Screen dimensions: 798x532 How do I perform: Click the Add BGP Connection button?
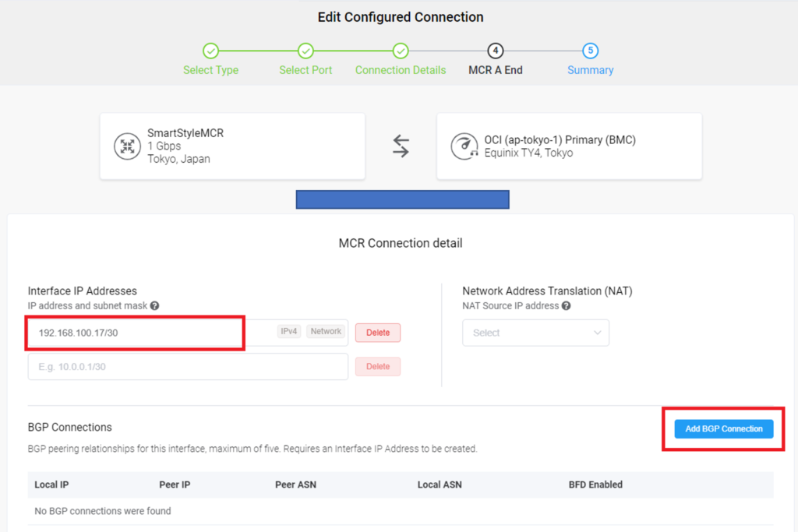724,428
